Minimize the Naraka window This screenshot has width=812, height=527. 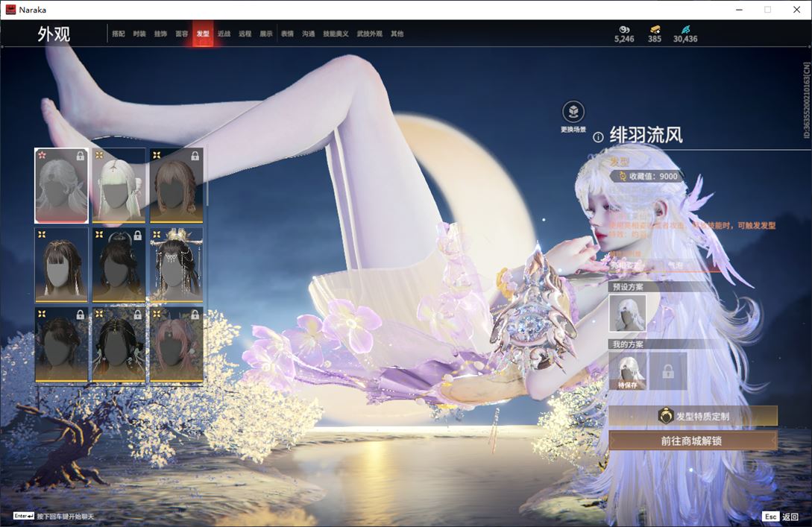point(739,10)
